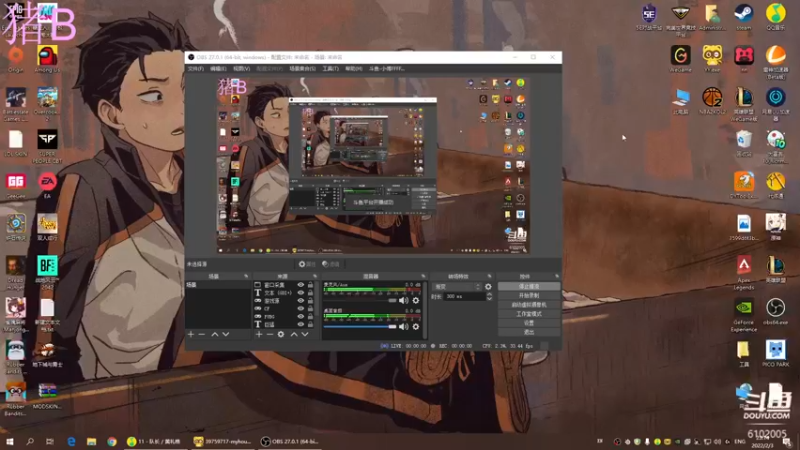Click the audio mixer vertical scrollbar
Viewport: 800px width, 450px height.
[425, 310]
